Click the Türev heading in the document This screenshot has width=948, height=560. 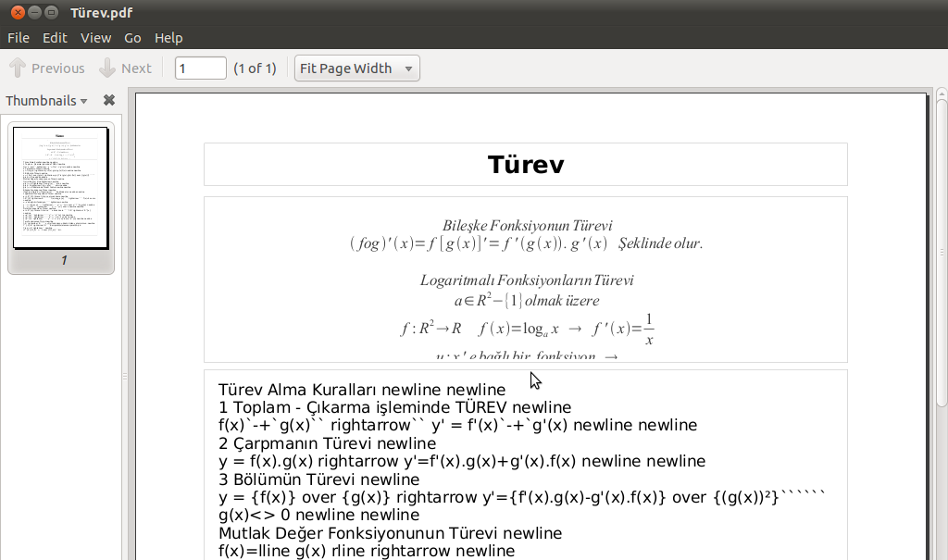[525, 165]
